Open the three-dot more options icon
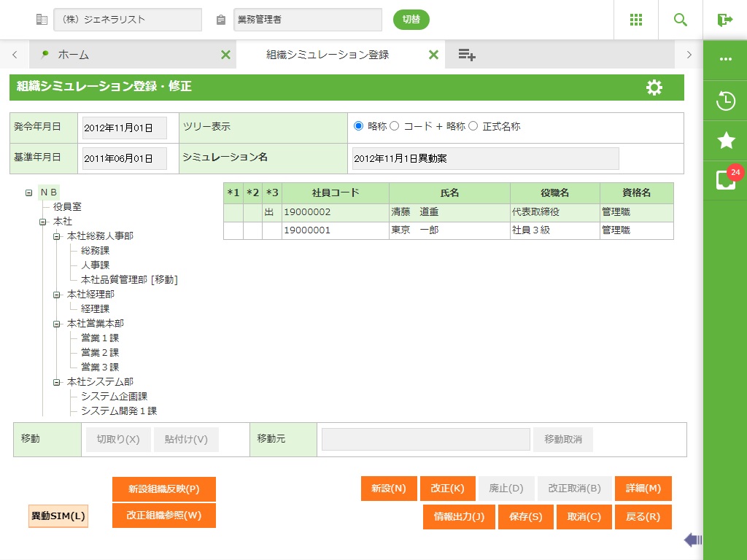This screenshot has width=747, height=560. (726, 59)
